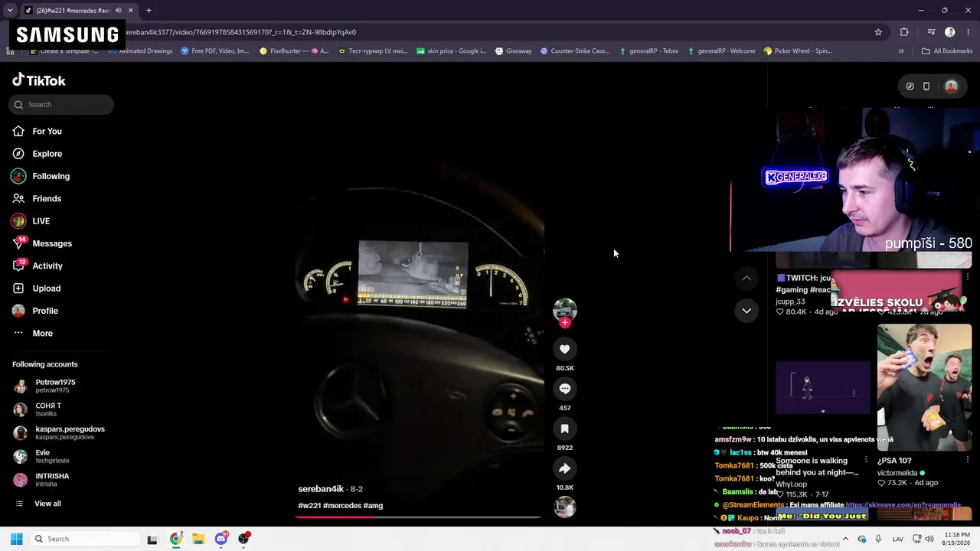The height and width of the screenshot is (551, 980).
Task: Open the victormelida creator link
Action: [897, 473]
